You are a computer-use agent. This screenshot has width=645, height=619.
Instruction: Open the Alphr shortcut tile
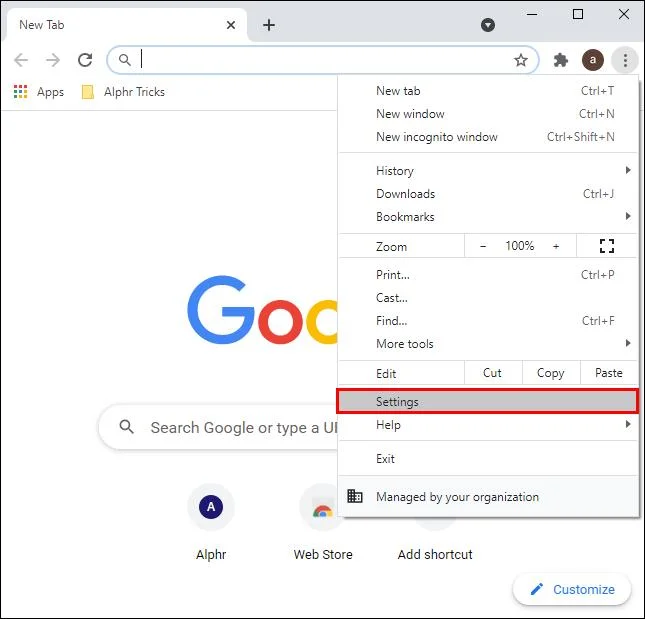pyautogui.click(x=211, y=523)
